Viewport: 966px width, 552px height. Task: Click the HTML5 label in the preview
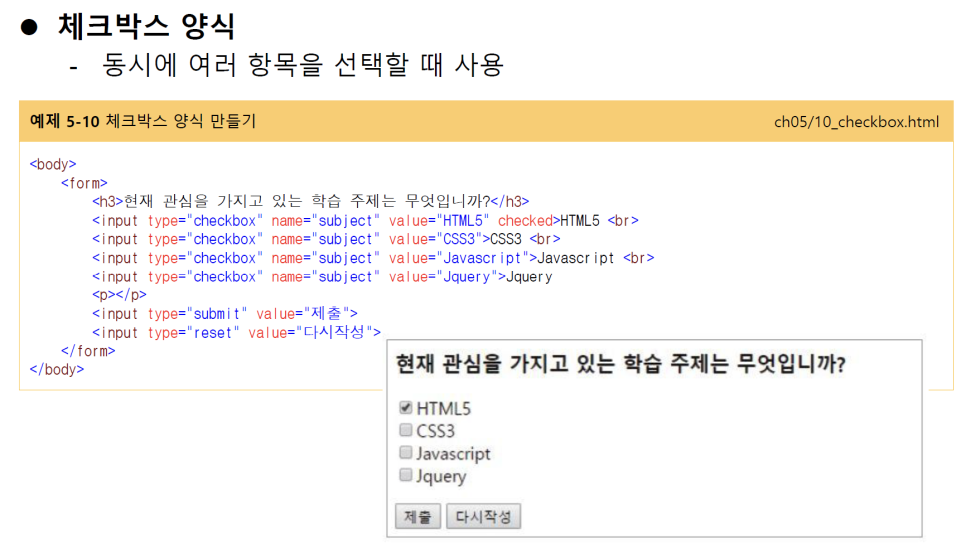(x=444, y=408)
